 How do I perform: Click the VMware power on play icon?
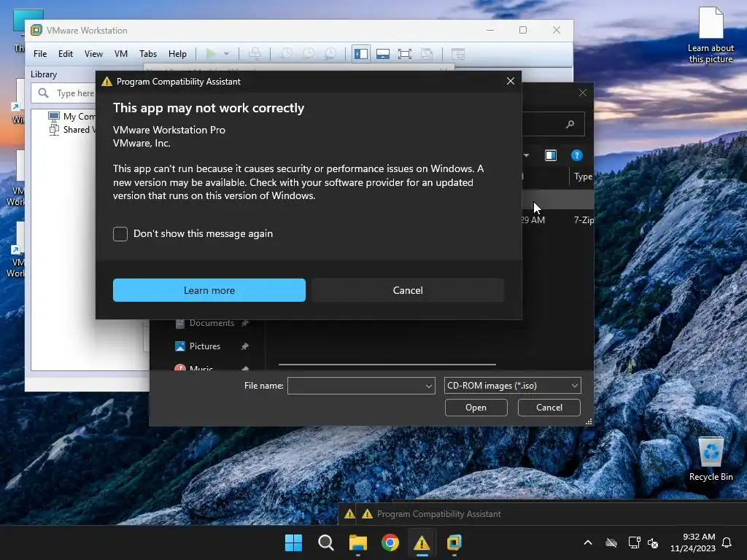211,54
